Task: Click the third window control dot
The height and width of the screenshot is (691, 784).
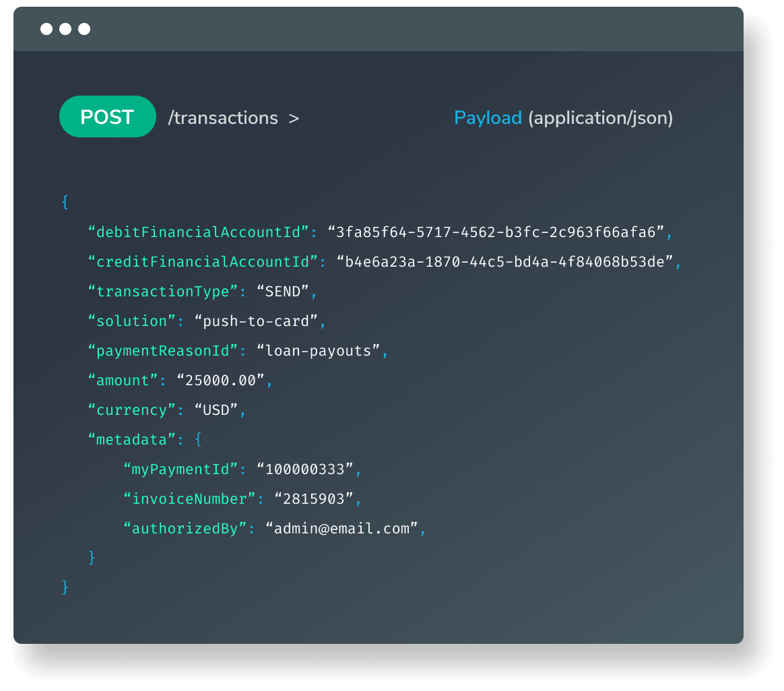Action: click(84, 29)
